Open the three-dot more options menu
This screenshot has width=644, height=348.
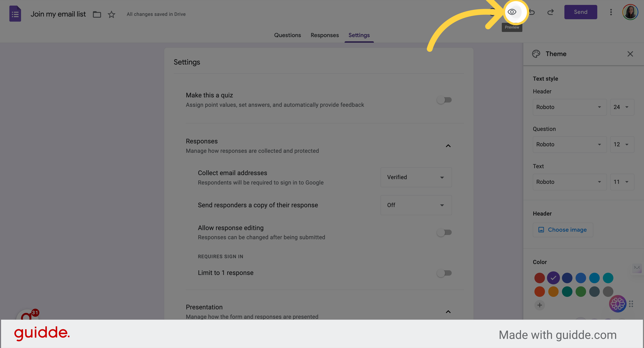pyautogui.click(x=611, y=12)
